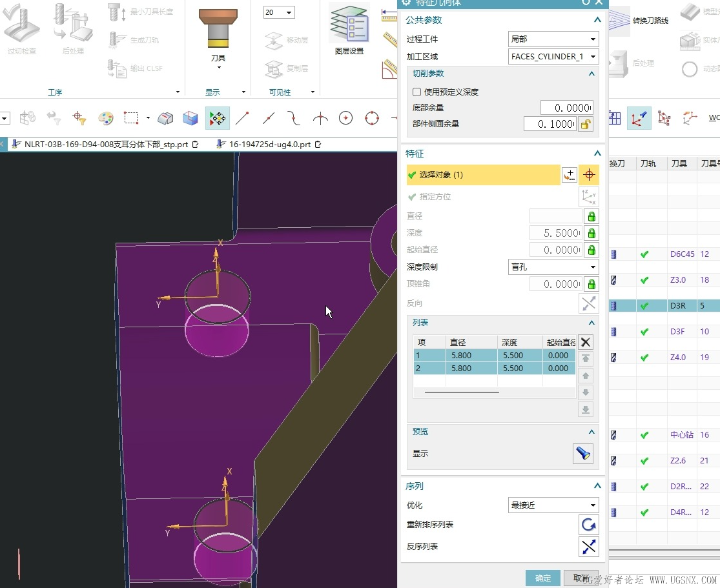Toggle the green lock beside 顶锥角
The height and width of the screenshot is (588, 720).
click(x=591, y=284)
